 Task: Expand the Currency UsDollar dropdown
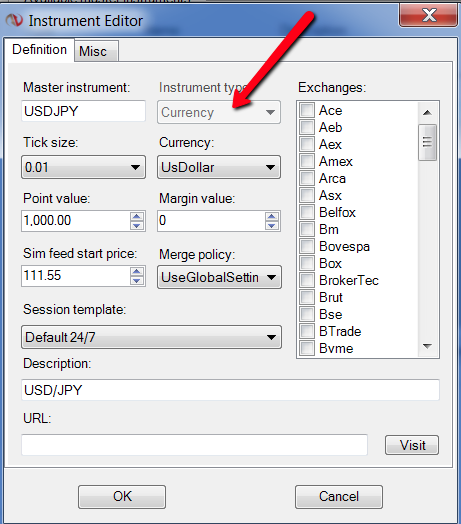click(219, 167)
